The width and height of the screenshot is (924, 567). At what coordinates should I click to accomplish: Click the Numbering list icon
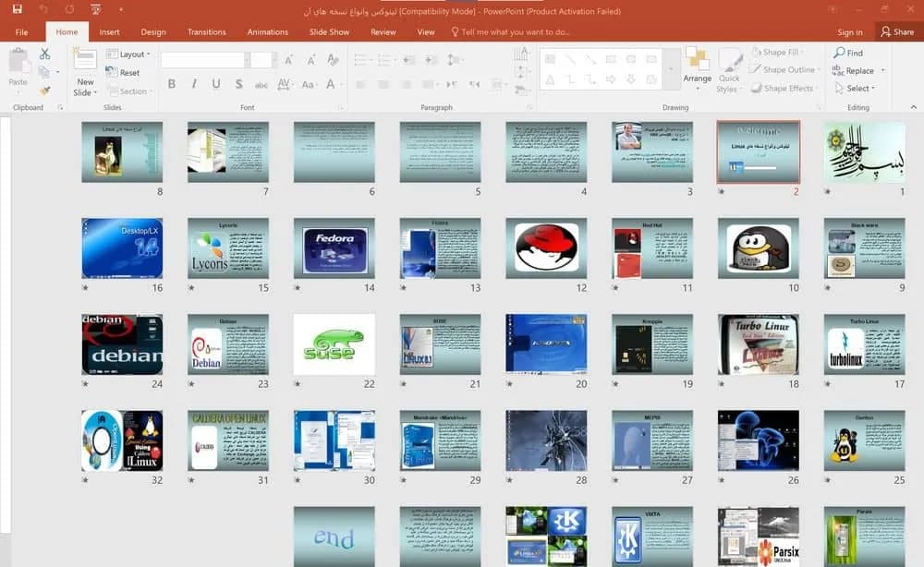[x=385, y=59]
